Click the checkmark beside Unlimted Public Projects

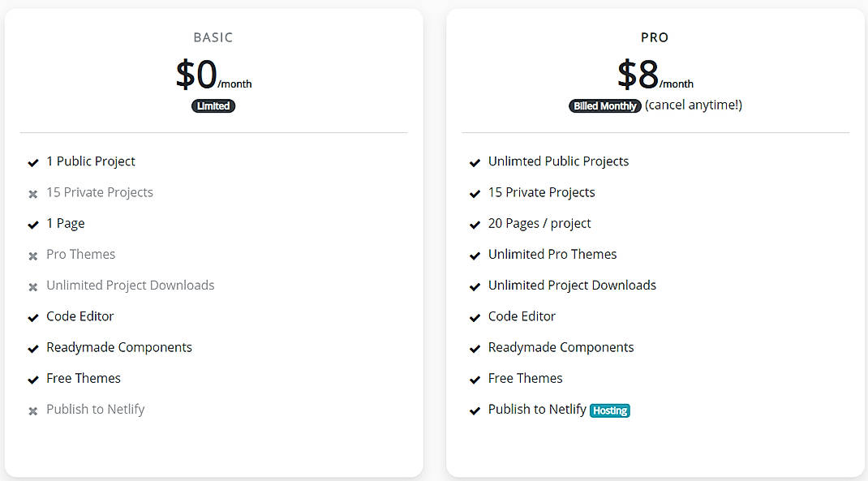(x=475, y=162)
